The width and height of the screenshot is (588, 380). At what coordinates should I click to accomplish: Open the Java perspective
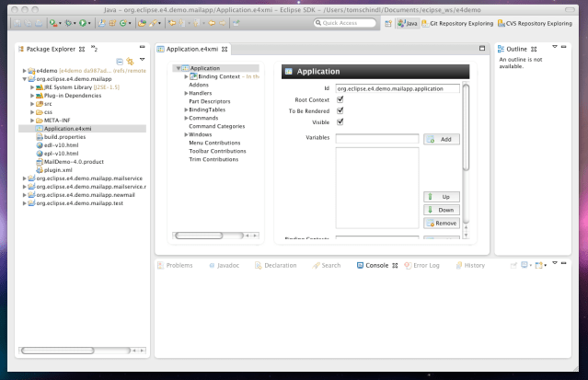tap(407, 23)
